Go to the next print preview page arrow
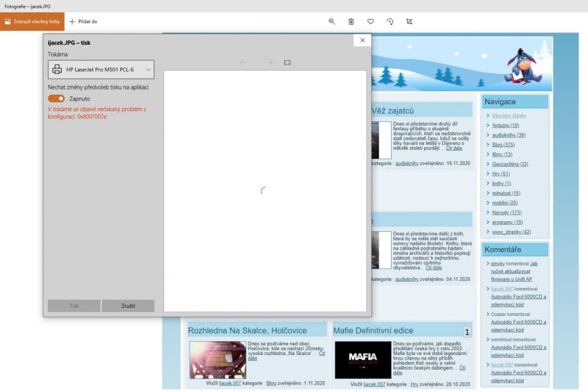 [269, 62]
